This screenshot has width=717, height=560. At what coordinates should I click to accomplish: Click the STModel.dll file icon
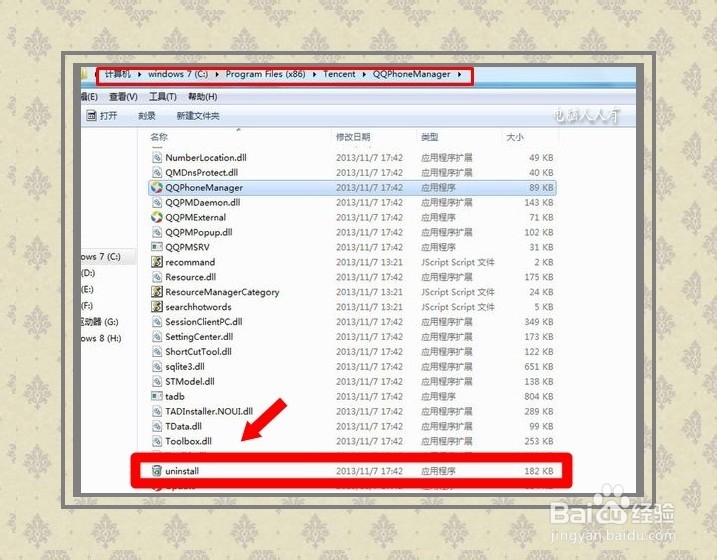coord(157,381)
